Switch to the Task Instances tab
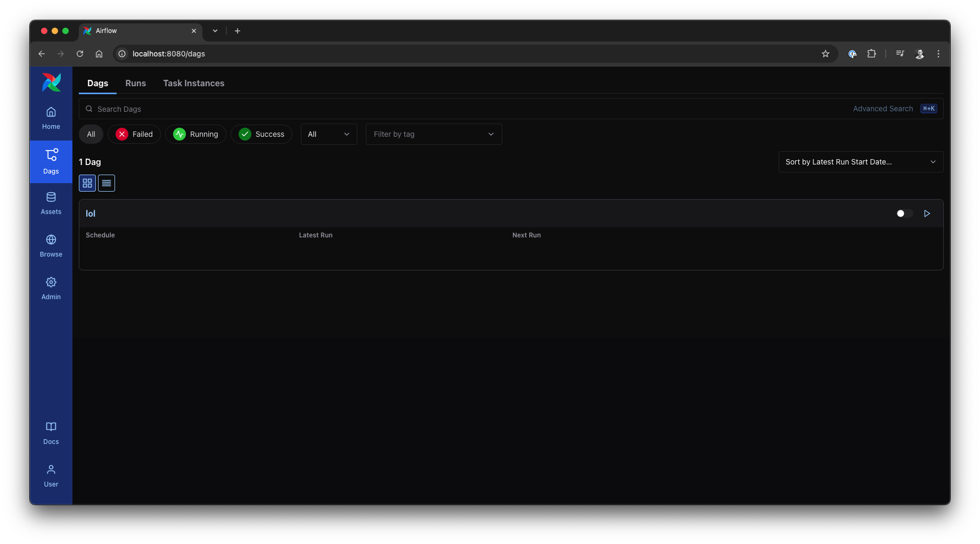 [x=193, y=83]
